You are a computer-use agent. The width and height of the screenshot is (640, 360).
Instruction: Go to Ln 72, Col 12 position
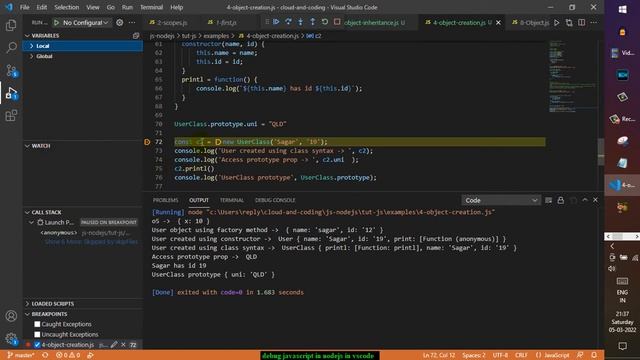coord(439,355)
